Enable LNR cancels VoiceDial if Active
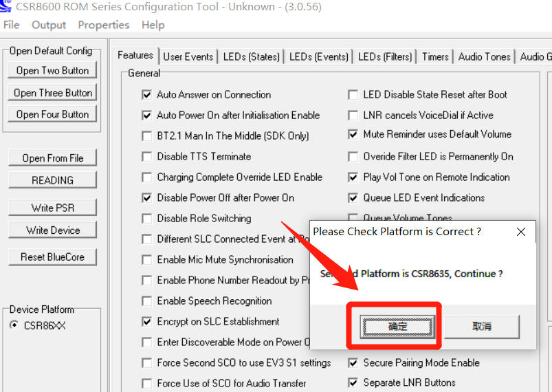The image size is (552, 392). 353,116
